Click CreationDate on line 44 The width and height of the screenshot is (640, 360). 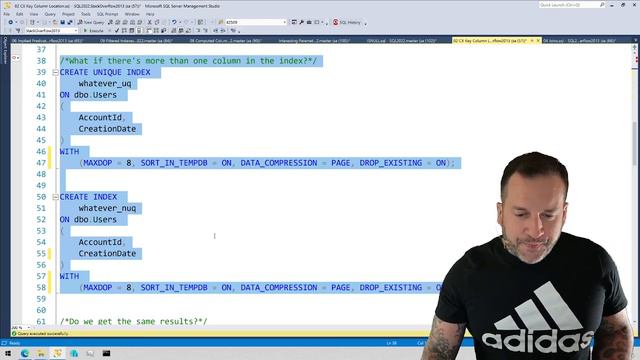pyautogui.click(x=107, y=129)
